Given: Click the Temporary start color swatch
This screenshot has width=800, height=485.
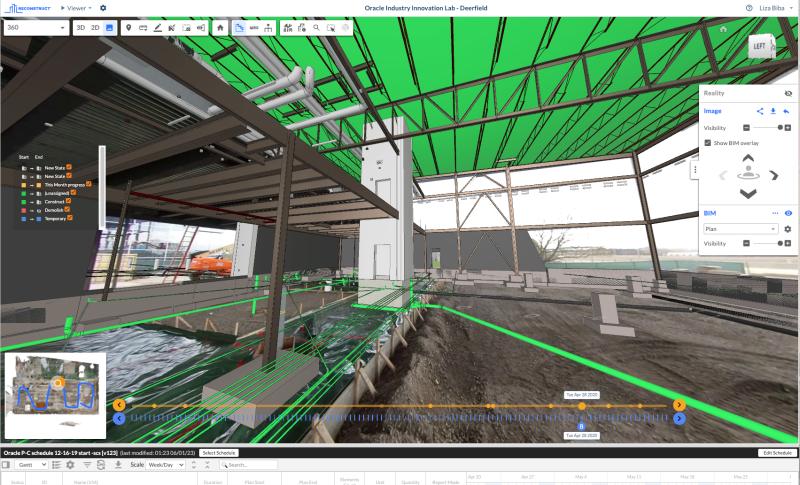Looking at the screenshot, I should [x=23, y=219].
